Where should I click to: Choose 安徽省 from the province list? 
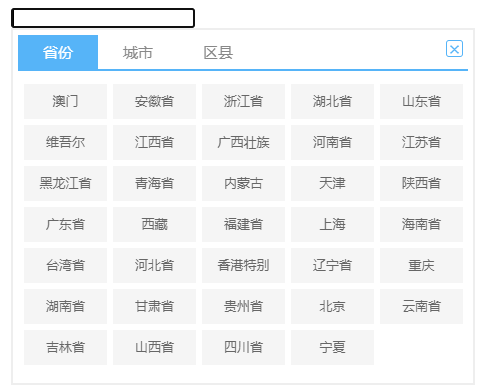tap(154, 101)
